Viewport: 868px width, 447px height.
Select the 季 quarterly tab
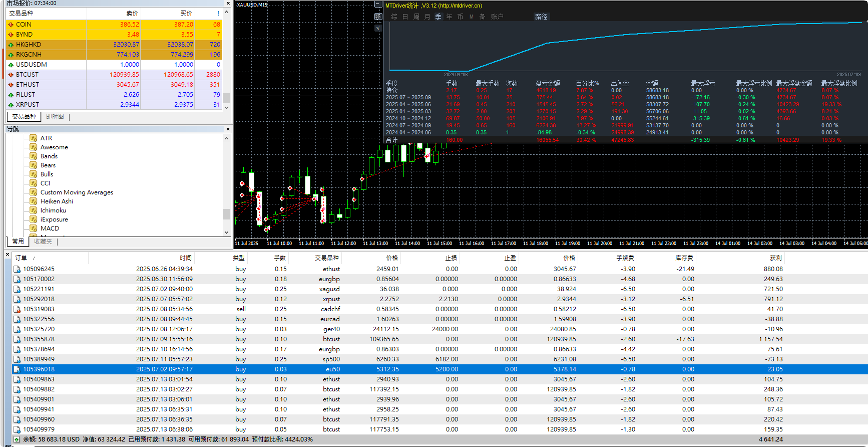(438, 17)
